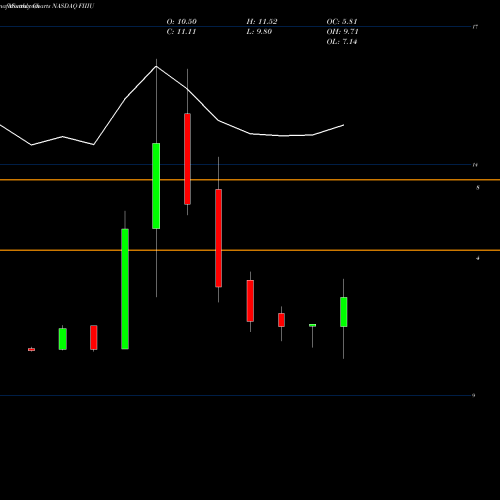Select the red candle touching the moving average
This screenshot has width=500, height=500.
(188, 159)
